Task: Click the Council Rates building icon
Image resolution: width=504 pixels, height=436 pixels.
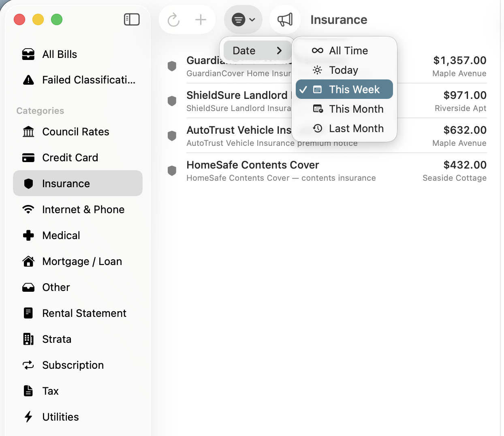Action: coord(28,132)
